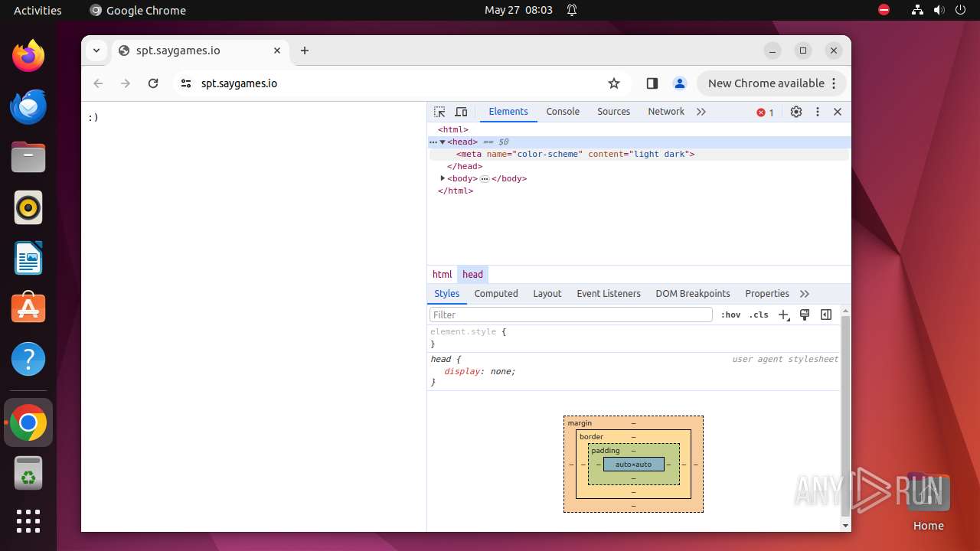The width and height of the screenshot is (980, 551).
Task: Toggle the .cls classes button
Action: [x=759, y=315]
